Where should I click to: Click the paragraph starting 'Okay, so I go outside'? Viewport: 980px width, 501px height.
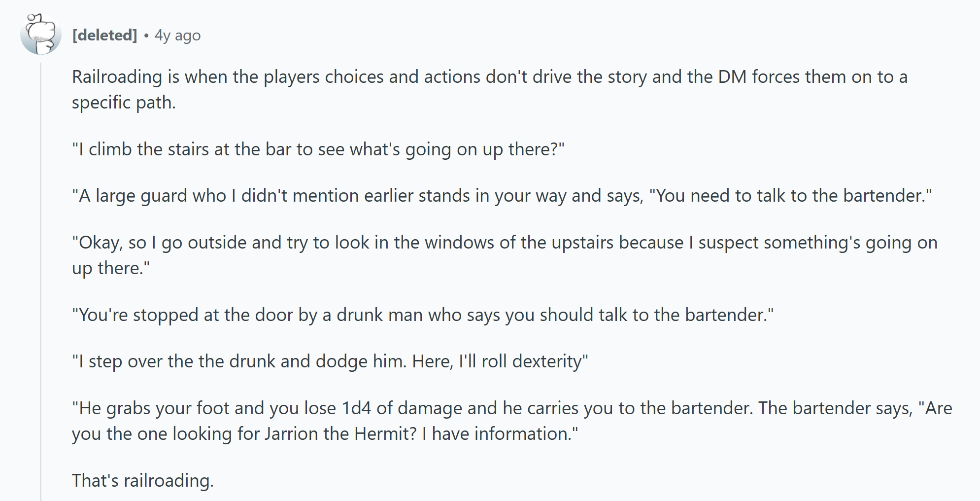pos(505,255)
